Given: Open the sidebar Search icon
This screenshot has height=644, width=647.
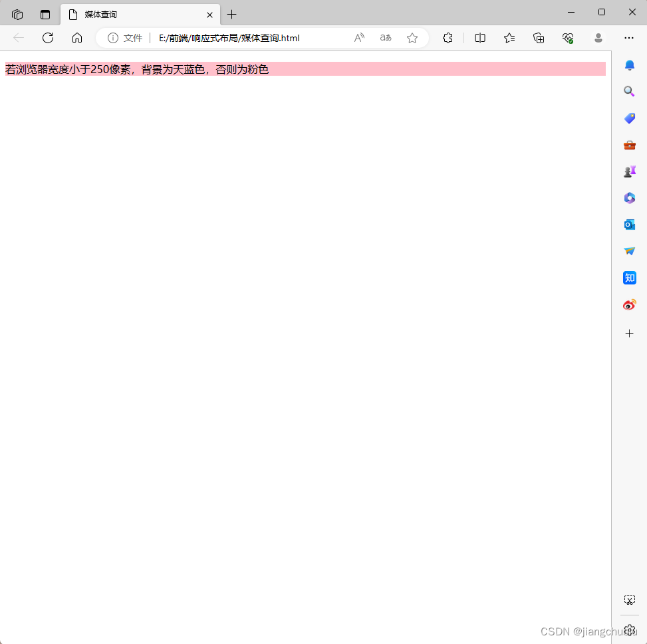Looking at the screenshot, I should point(629,91).
